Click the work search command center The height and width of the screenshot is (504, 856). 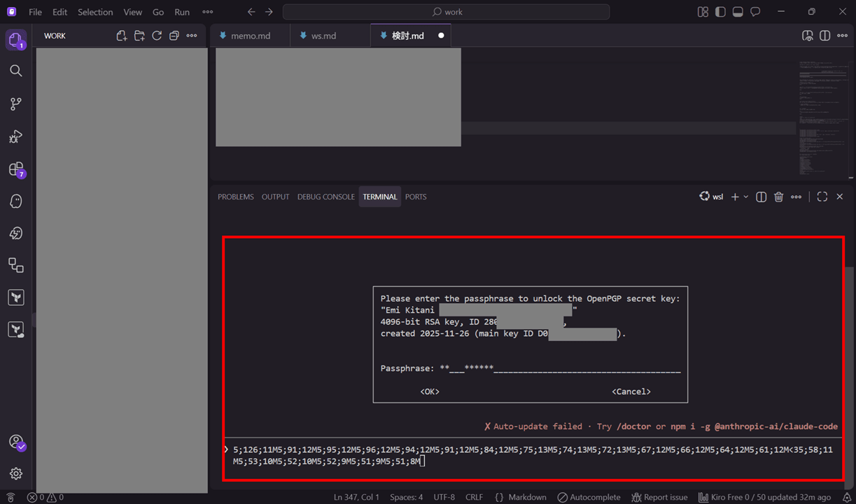pyautogui.click(x=446, y=12)
